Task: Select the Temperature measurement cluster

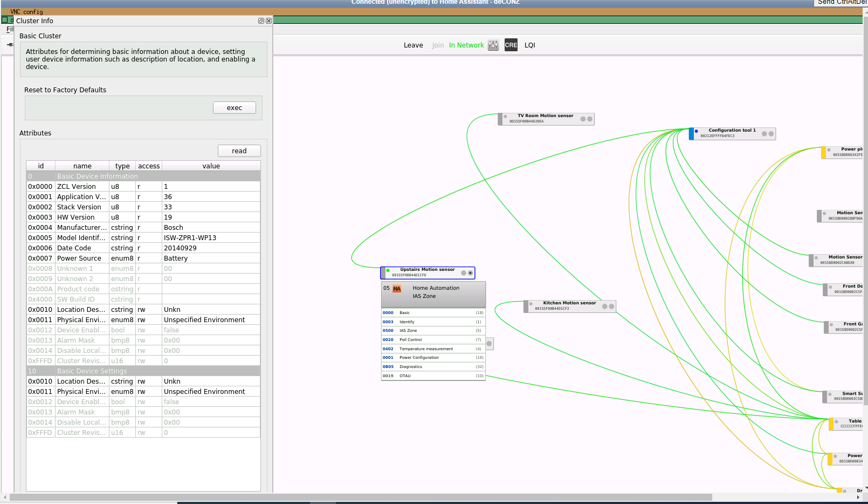Action: point(433,349)
